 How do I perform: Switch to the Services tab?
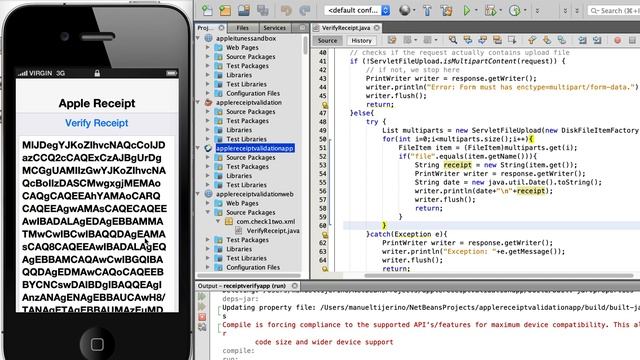(x=274, y=28)
